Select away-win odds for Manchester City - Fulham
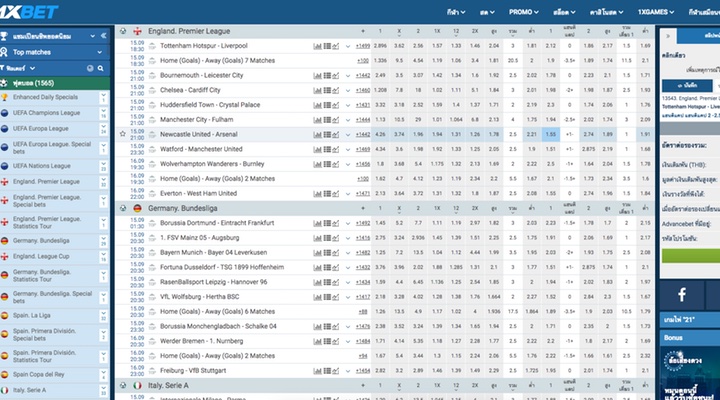This screenshot has height=400, width=720. pyautogui.click(x=418, y=120)
